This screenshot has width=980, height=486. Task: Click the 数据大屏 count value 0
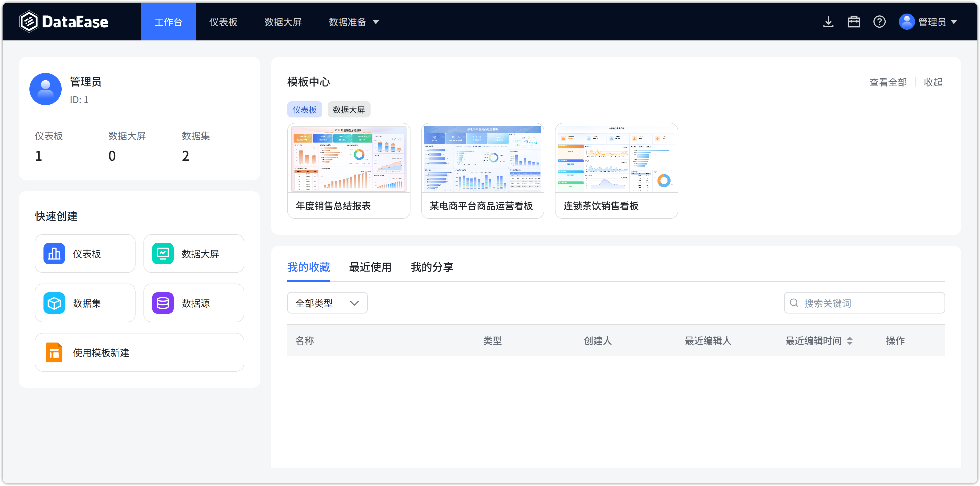click(x=112, y=156)
